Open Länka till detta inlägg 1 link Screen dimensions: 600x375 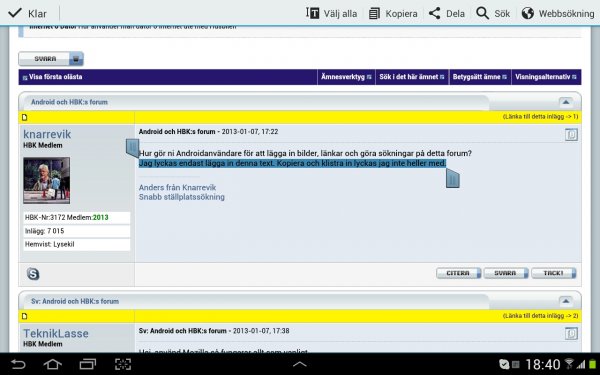point(540,117)
